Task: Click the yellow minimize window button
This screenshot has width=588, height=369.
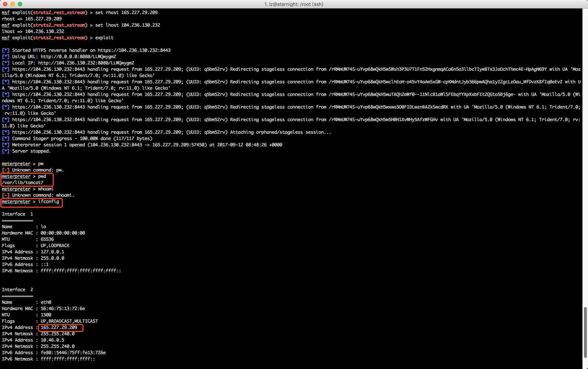Action: coord(12,4)
